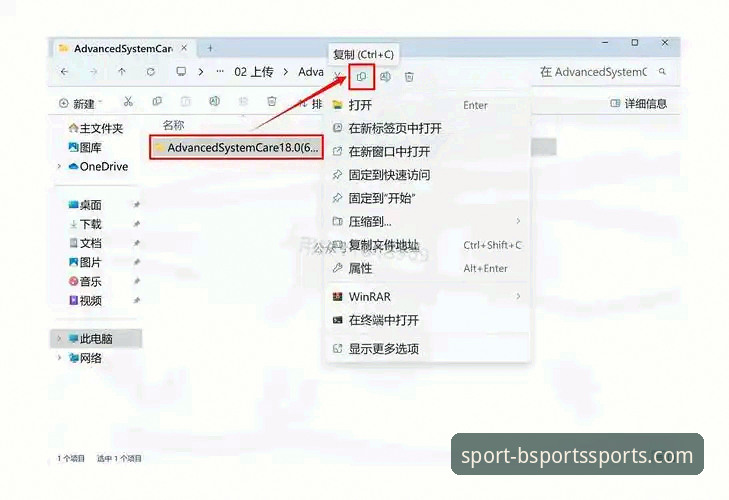Open 图片 in the sidebar

[85, 262]
